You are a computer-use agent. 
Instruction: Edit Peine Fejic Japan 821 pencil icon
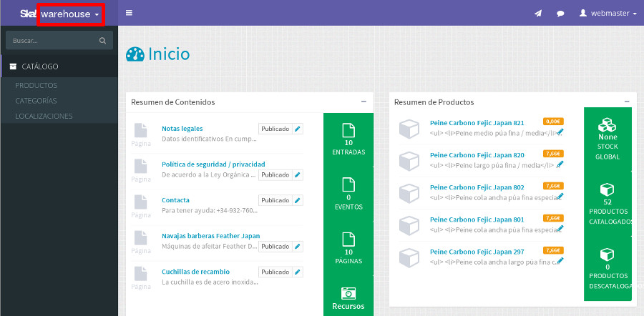[560, 132]
